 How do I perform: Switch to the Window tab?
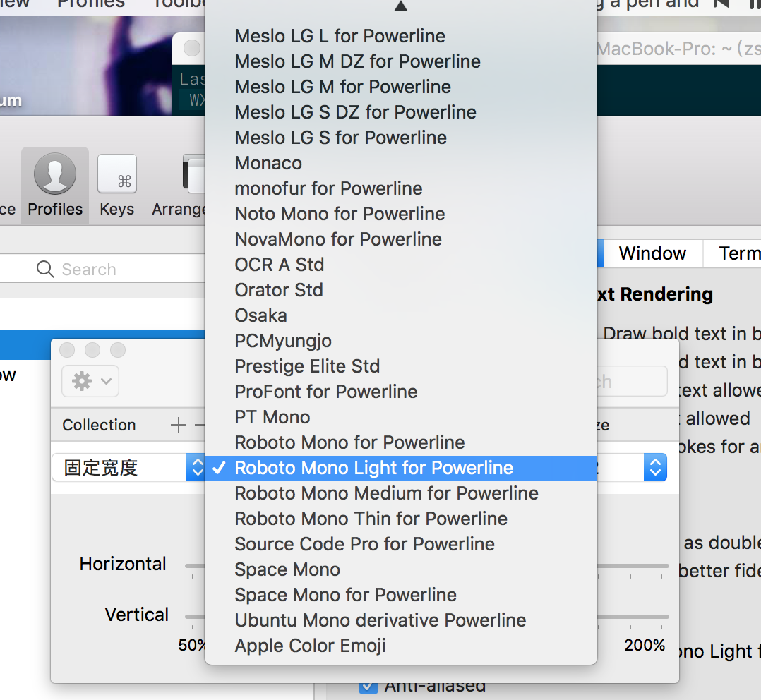[x=652, y=253]
